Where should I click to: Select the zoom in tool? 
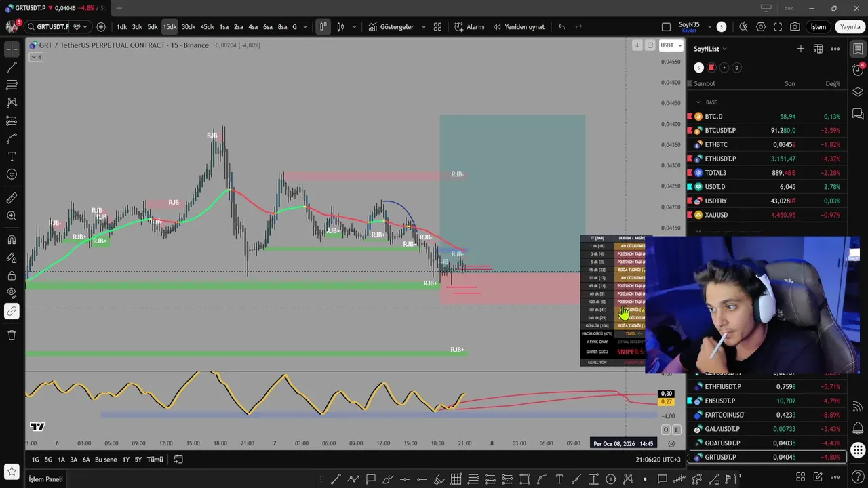coord(12,216)
